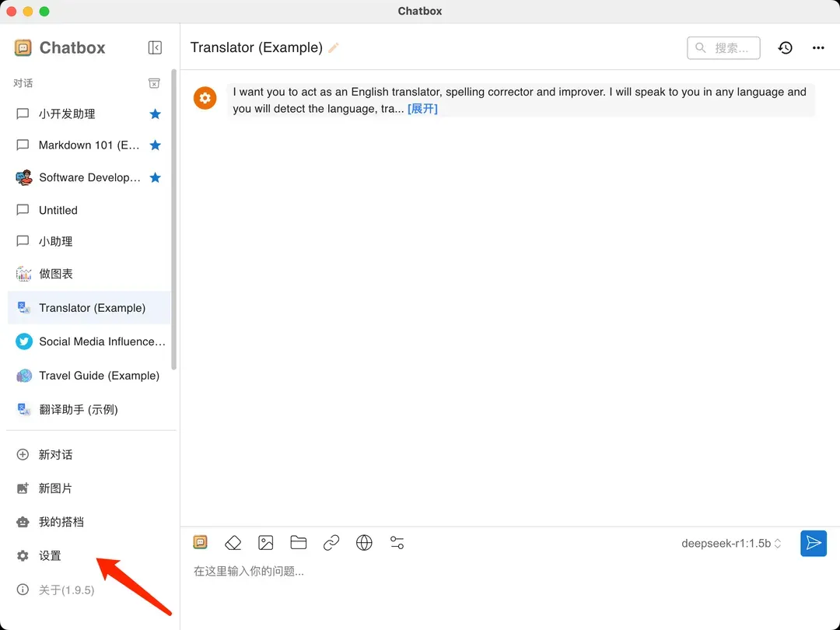Open the 翻译助手 (示例) conversation
Screen dimensions: 840x630
click(x=89, y=410)
